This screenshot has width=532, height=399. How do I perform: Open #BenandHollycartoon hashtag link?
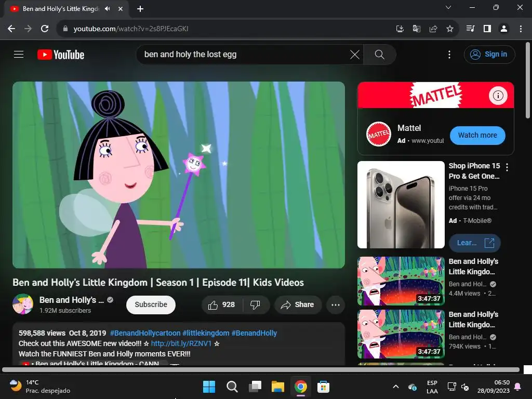[145, 333]
